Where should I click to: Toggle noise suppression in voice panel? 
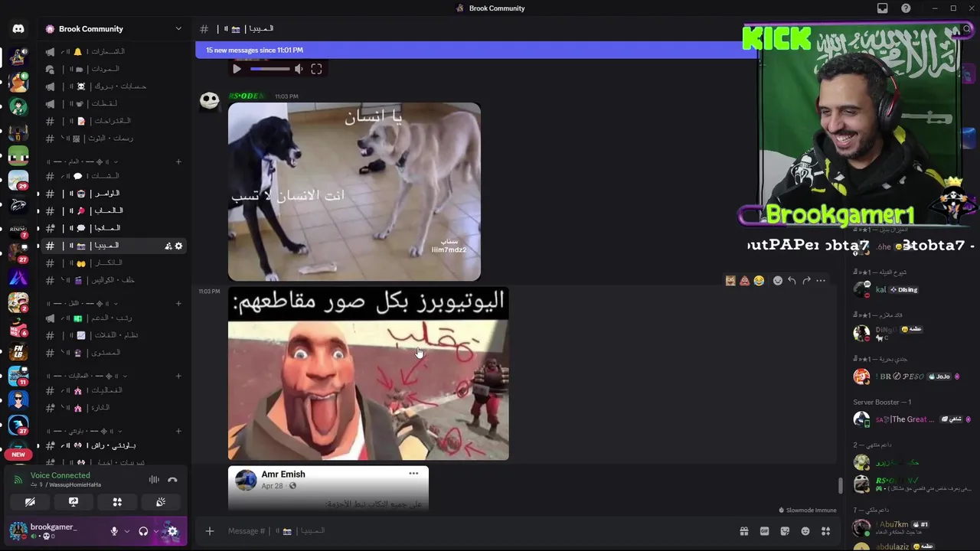[x=154, y=480]
